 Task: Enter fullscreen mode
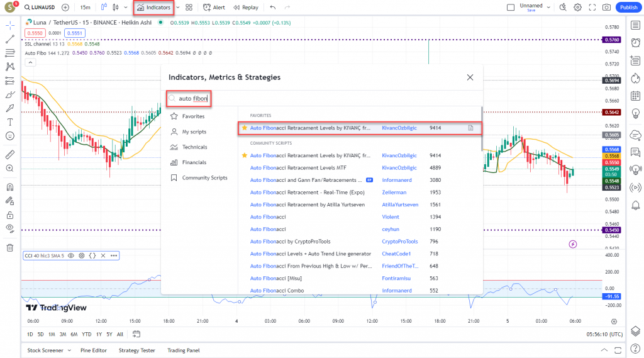[x=592, y=8]
